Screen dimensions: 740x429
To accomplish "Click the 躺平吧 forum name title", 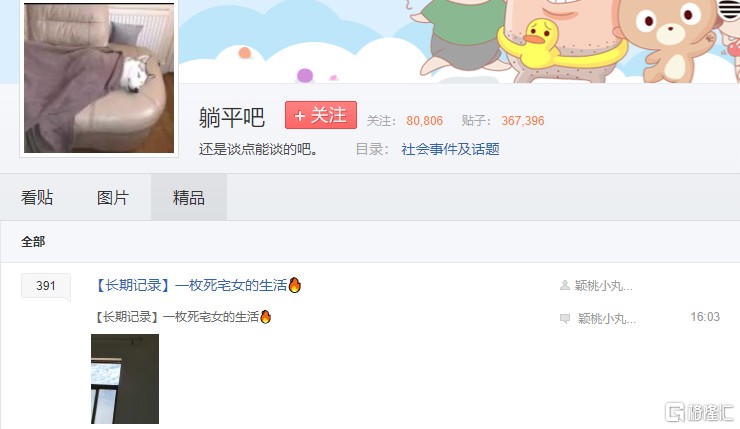I will 232,117.
